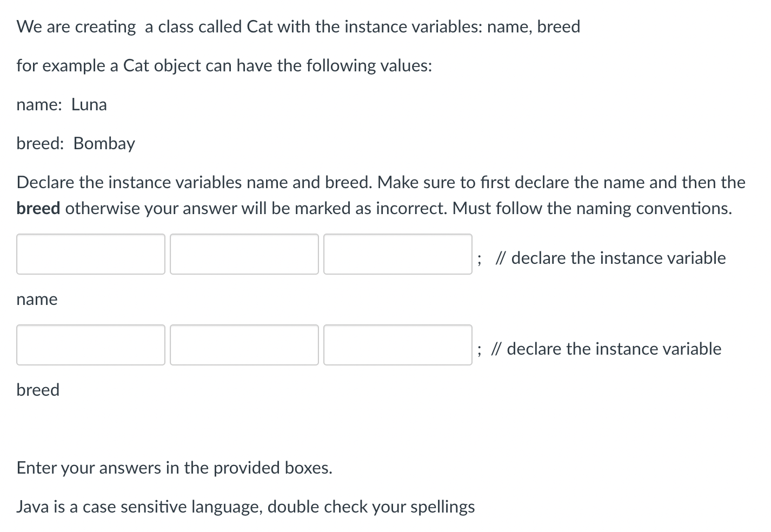Click the name label below the first row
Image resolution: width=771 pixels, height=532 pixels.
pos(37,299)
